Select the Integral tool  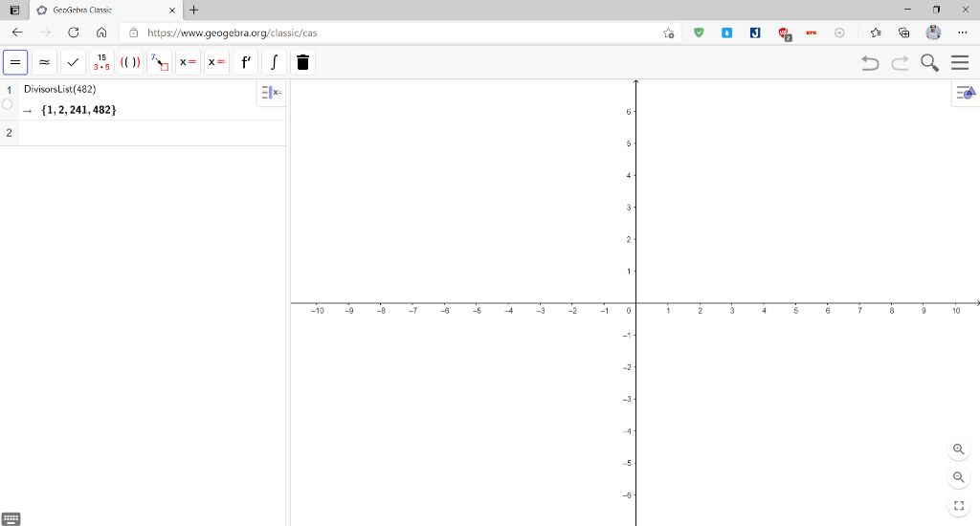tap(274, 62)
